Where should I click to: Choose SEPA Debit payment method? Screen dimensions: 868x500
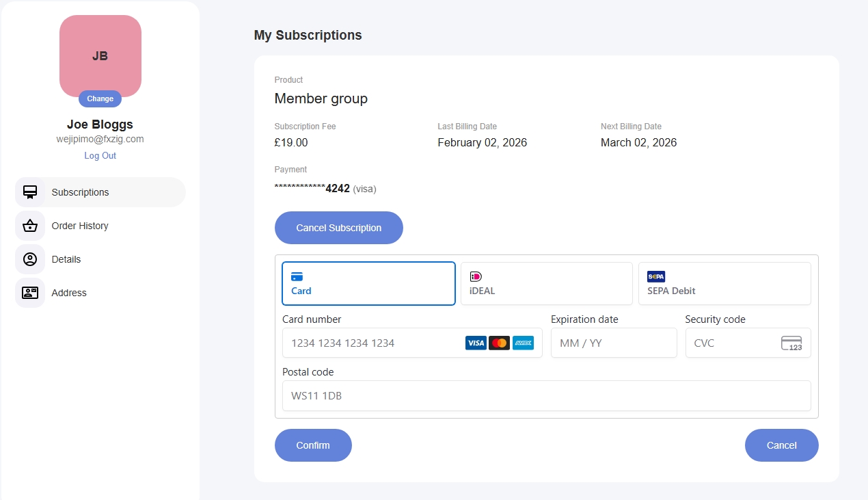coord(724,283)
